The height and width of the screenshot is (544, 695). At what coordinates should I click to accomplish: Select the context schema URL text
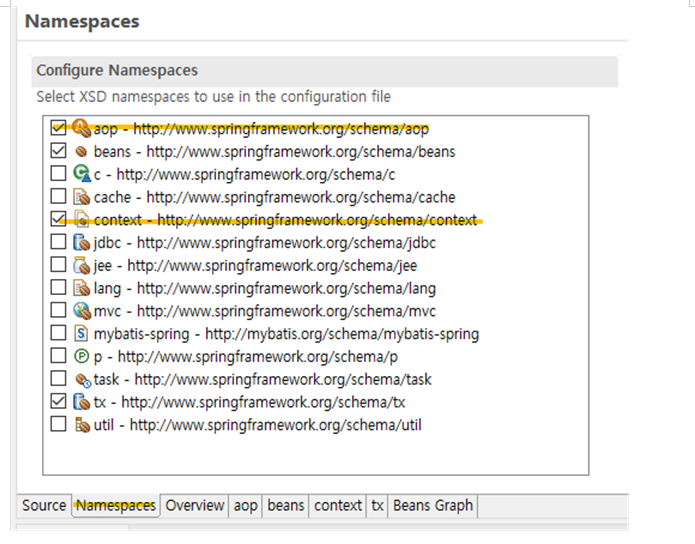[x=317, y=220]
